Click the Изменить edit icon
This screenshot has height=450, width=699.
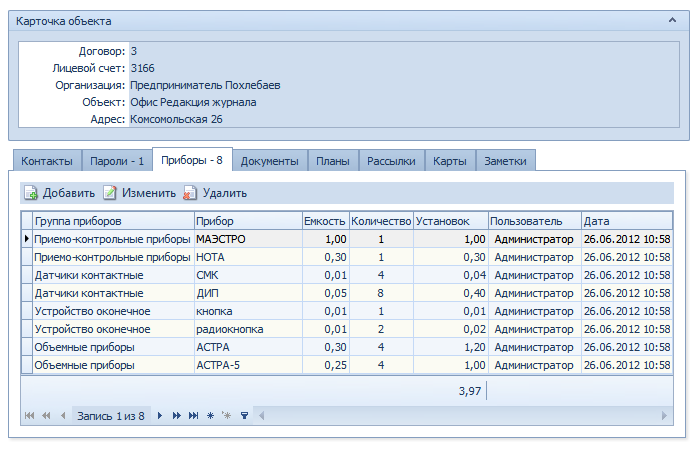[x=110, y=193]
